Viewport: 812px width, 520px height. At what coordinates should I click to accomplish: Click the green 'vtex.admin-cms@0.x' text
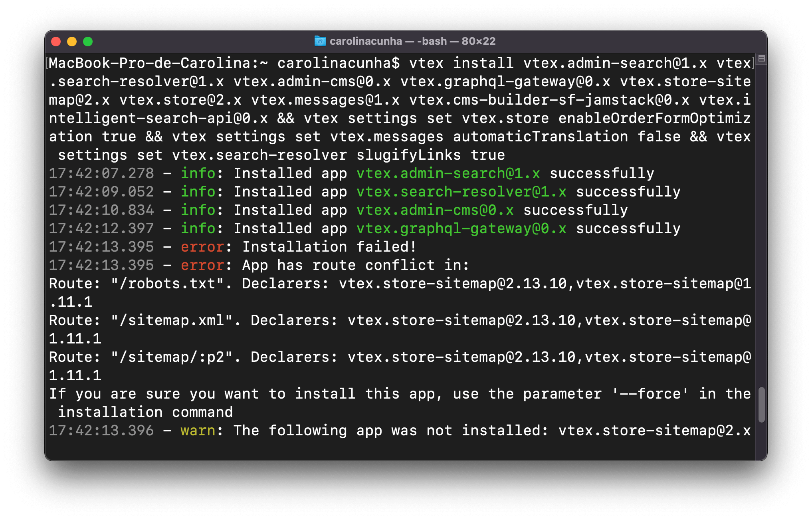click(435, 210)
